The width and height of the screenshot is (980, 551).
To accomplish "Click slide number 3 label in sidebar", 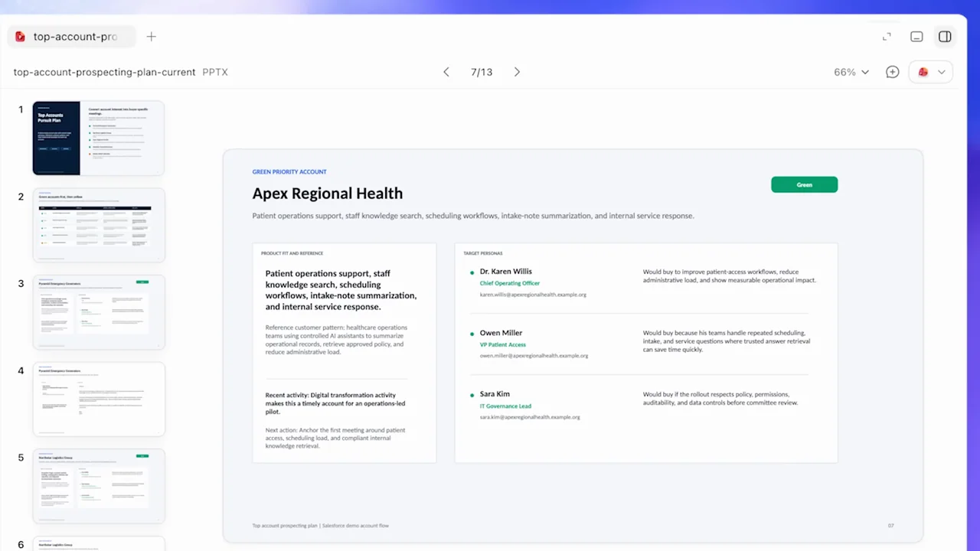I will (x=21, y=284).
